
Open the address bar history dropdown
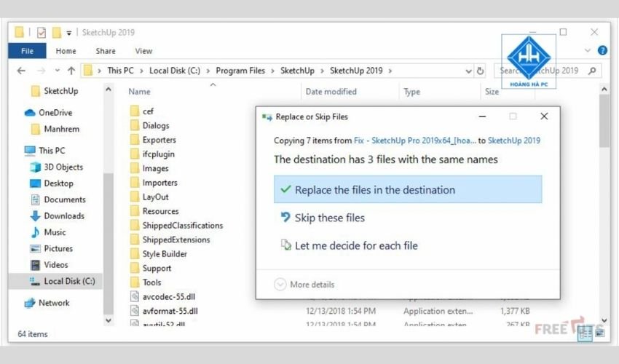click(x=468, y=71)
